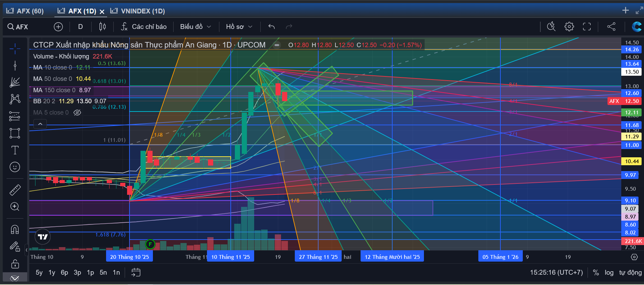Click the AFX 12.50 price label
Image resolution: width=644 pixels, height=285 pixels.
pos(625,101)
